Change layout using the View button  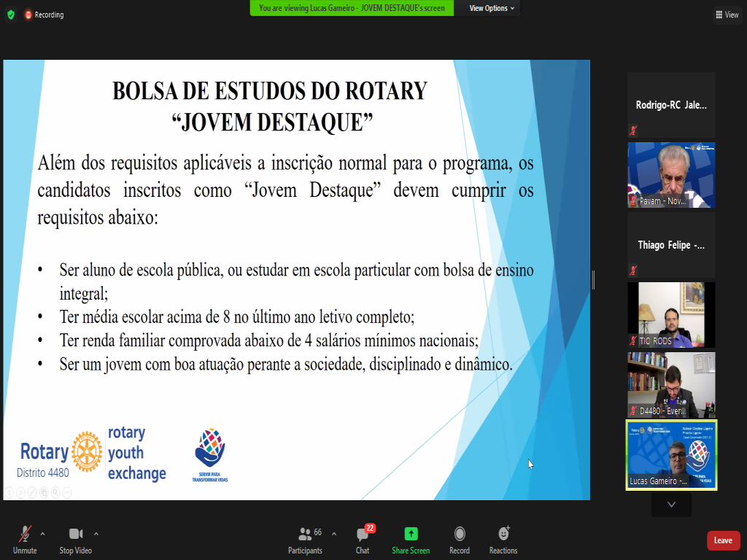click(727, 15)
